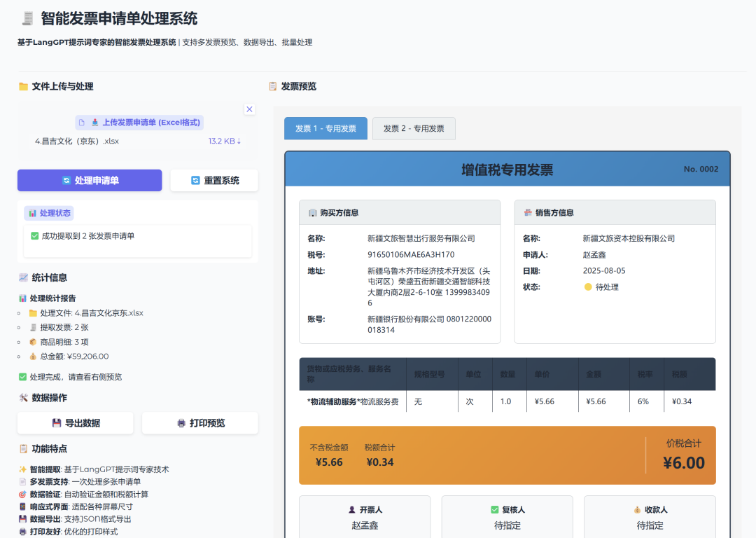Click the green check icon beside 复核人
Screen dimensions: 756x538
[495, 510]
